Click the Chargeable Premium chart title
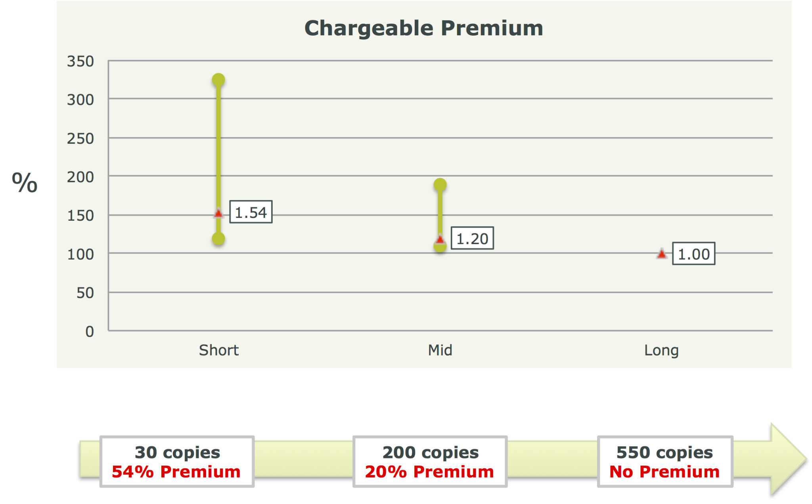The image size is (812, 504). point(424,29)
